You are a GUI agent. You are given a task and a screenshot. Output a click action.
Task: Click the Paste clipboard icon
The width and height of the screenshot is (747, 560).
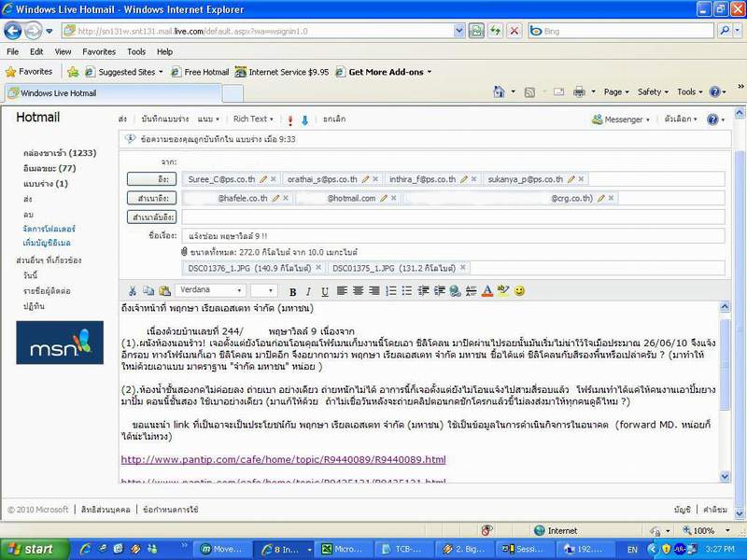point(165,291)
